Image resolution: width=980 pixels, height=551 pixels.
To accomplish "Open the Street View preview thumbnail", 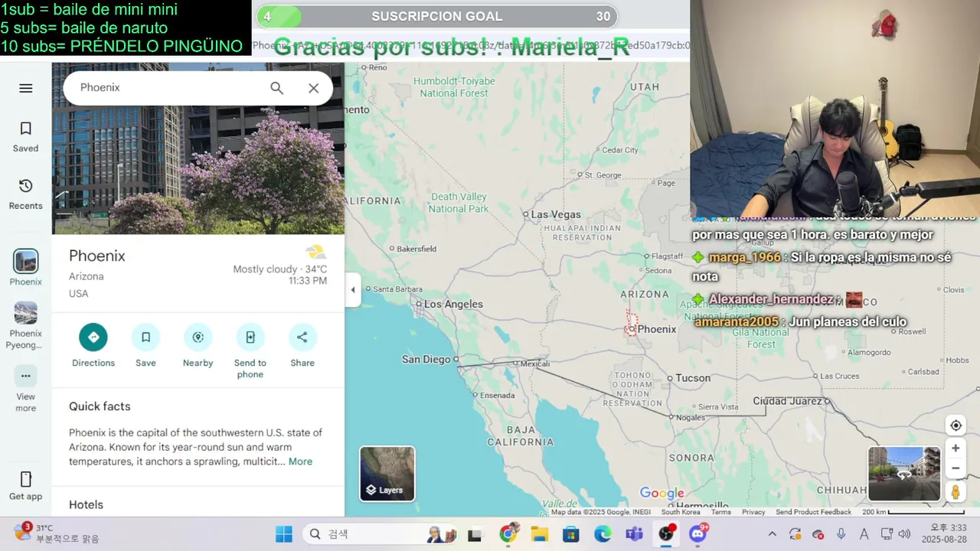I will [904, 474].
